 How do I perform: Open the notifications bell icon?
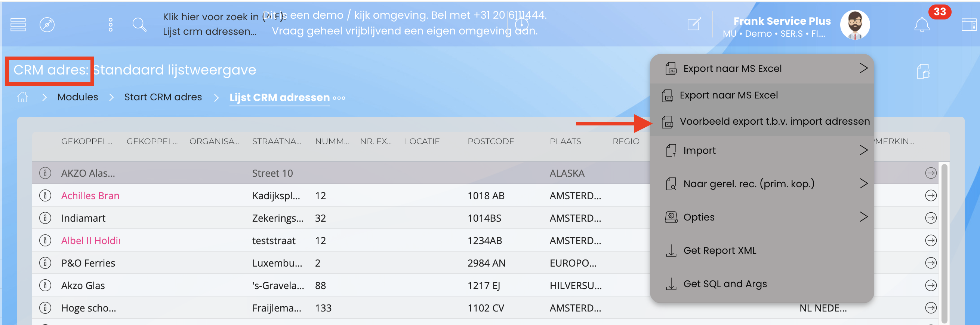[x=921, y=25]
